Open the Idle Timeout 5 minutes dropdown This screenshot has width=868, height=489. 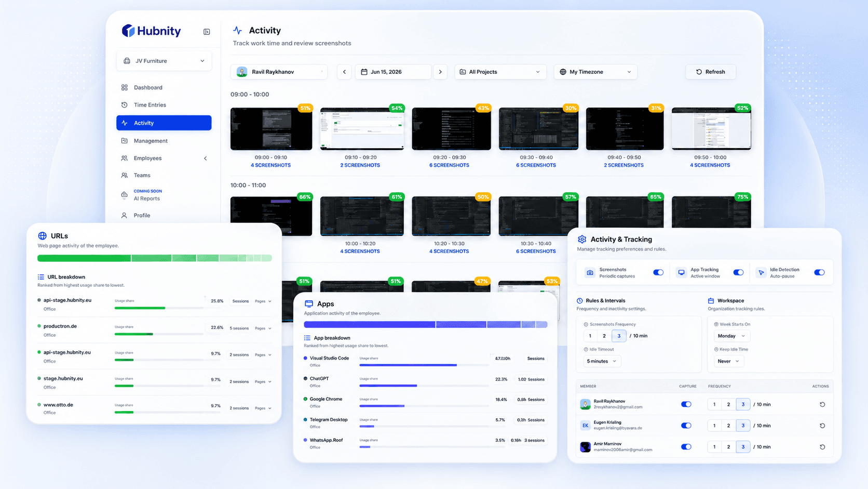602,361
